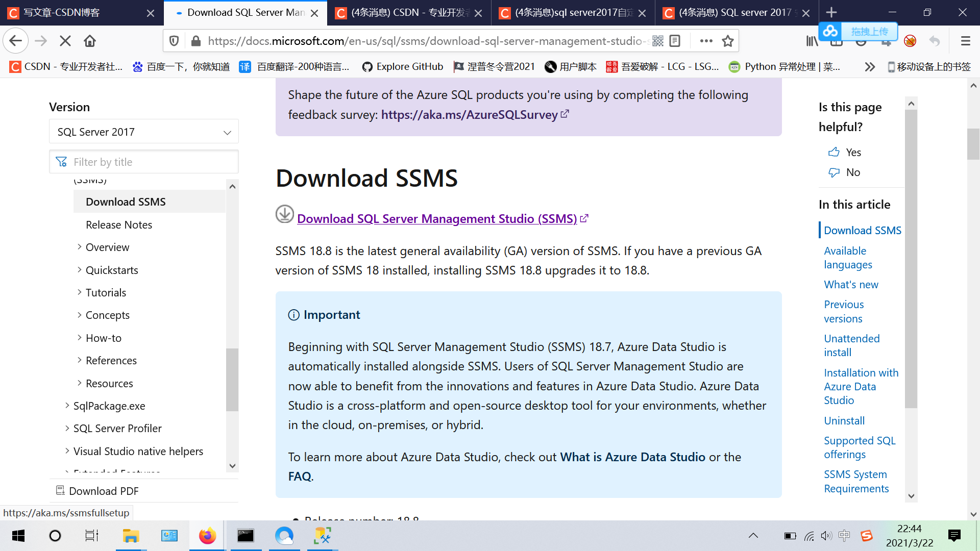This screenshot has width=980, height=551.
Task: Vote Yes on page helpfulness
Action: pos(845,152)
